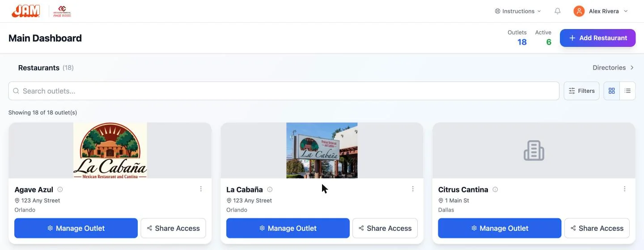
Task: Click the "1 Main St" address text
Action: coord(457,201)
